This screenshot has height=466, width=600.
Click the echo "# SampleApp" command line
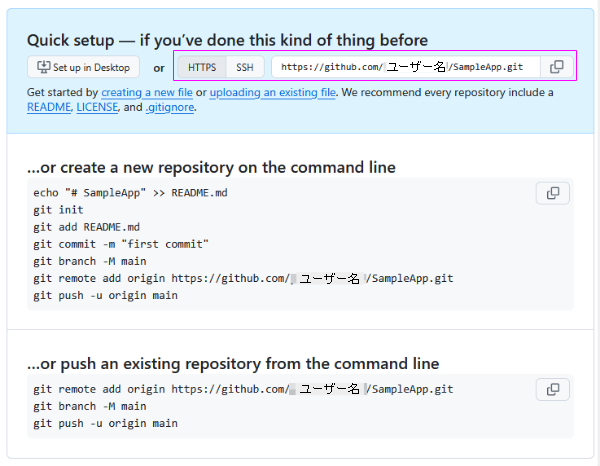point(131,193)
